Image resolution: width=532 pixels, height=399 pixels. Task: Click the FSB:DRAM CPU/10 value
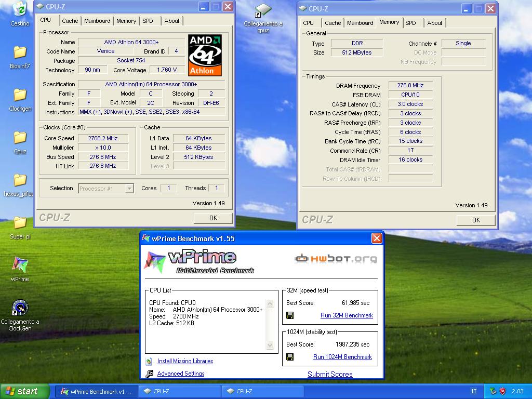point(410,95)
